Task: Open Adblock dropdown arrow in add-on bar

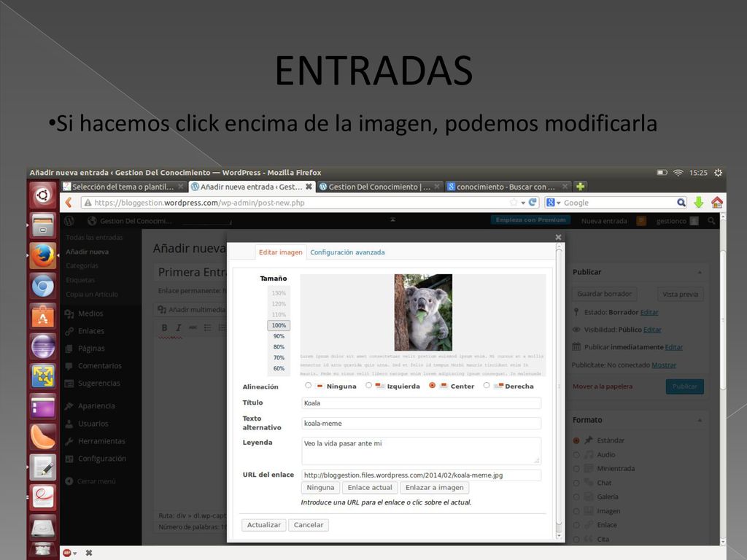Action: tap(75, 553)
